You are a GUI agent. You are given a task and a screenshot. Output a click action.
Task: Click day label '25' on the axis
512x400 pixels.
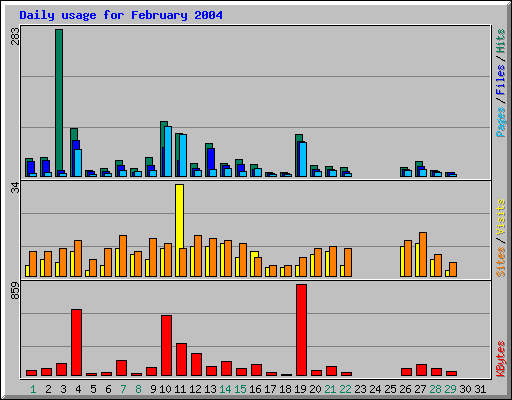click(390, 389)
